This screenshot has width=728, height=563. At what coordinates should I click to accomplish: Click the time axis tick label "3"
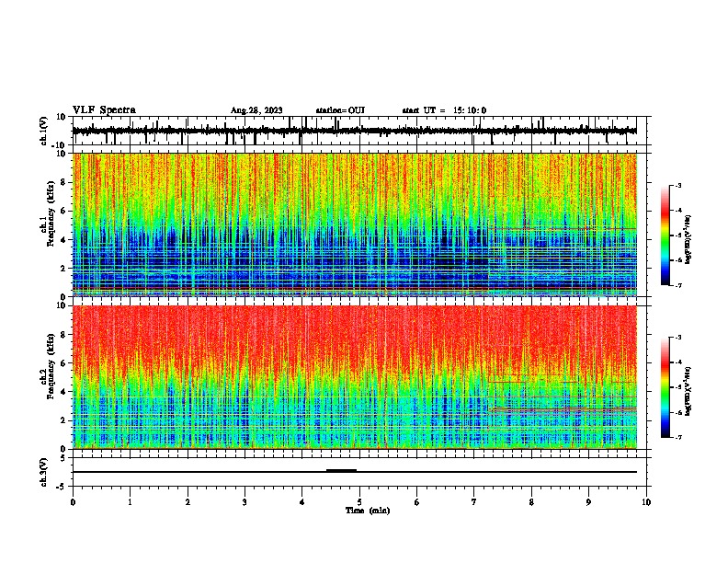(245, 502)
